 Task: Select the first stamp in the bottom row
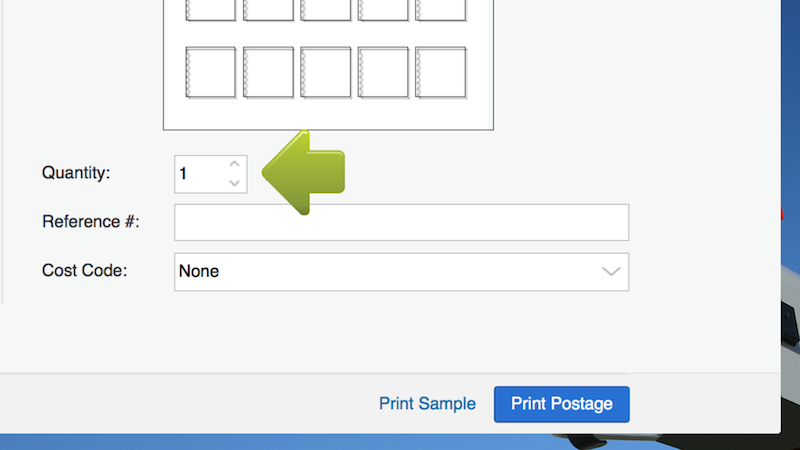click(x=211, y=72)
